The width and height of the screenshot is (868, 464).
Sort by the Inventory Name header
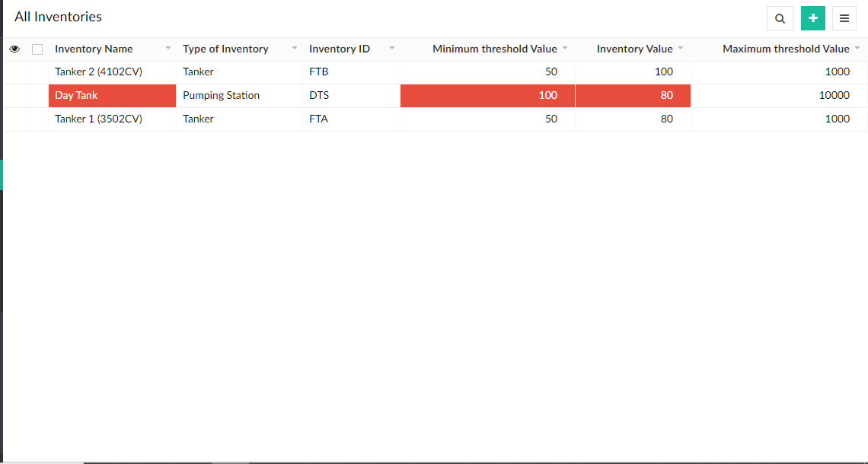[94, 49]
